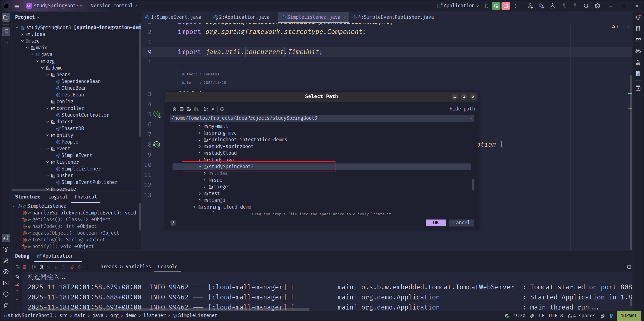Open the path history dropdown arrow
The image size is (644, 321).
[471, 118]
